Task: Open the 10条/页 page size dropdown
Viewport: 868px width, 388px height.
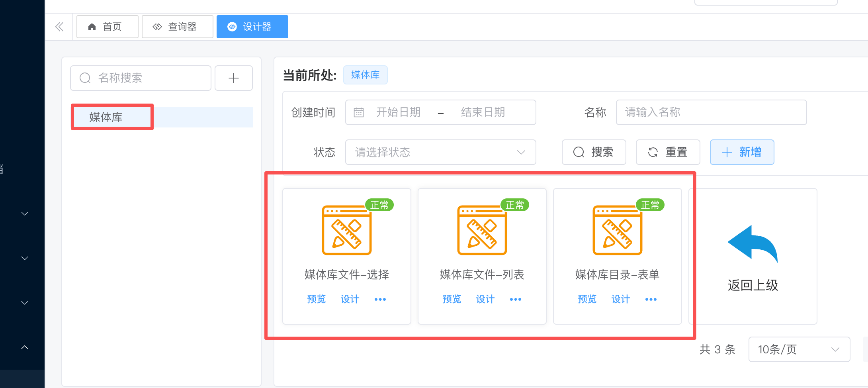Action: tap(799, 349)
